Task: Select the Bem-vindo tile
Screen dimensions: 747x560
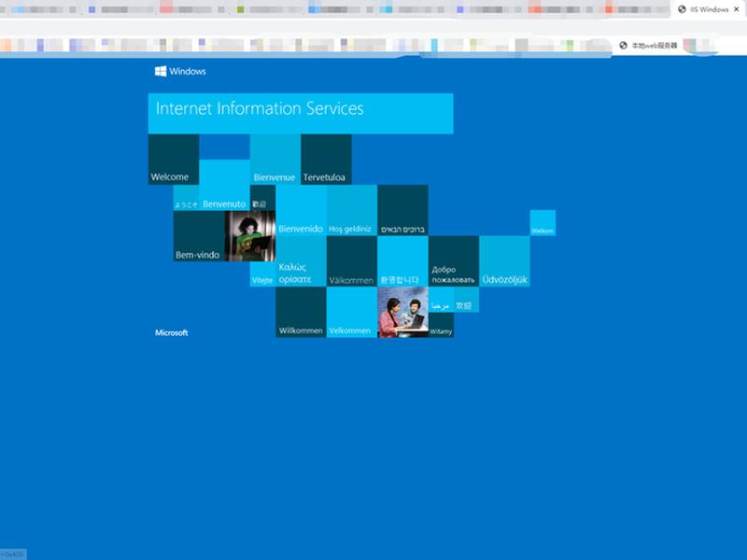Action: tap(199, 236)
